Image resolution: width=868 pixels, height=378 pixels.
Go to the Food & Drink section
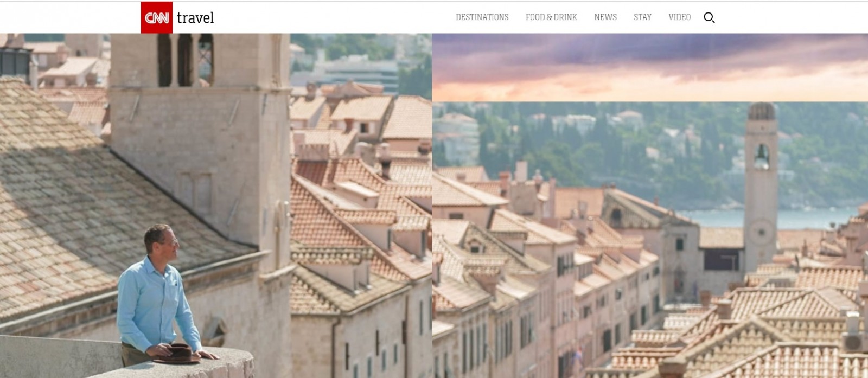551,17
